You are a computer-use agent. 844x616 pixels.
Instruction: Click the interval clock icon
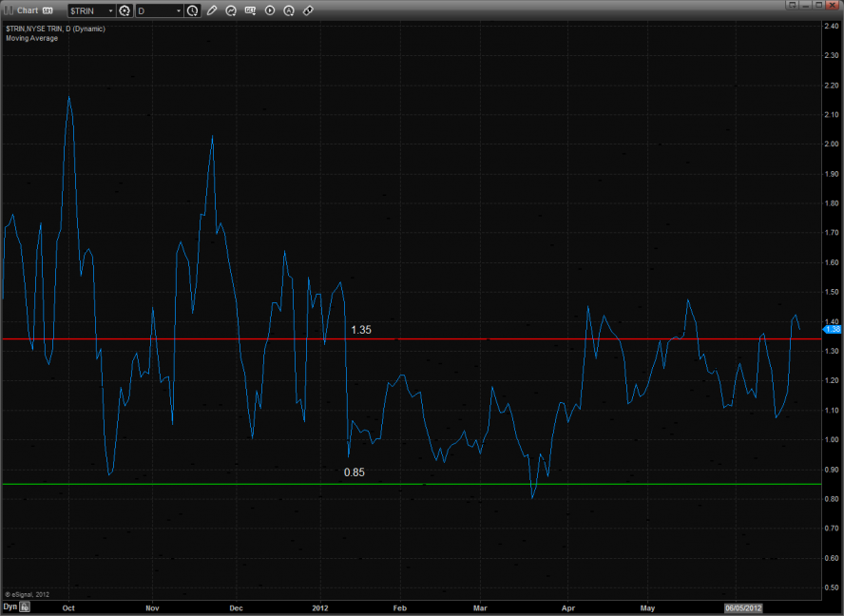click(x=193, y=10)
